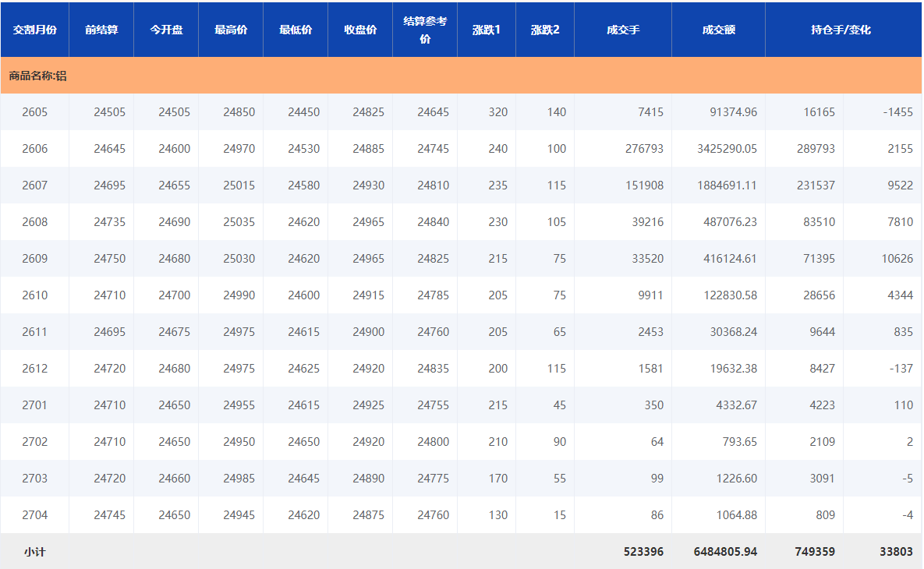Select delivery month 2609 cell
This screenshot has height=569, width=924.
pyautogui.click(x=35, y=258)
